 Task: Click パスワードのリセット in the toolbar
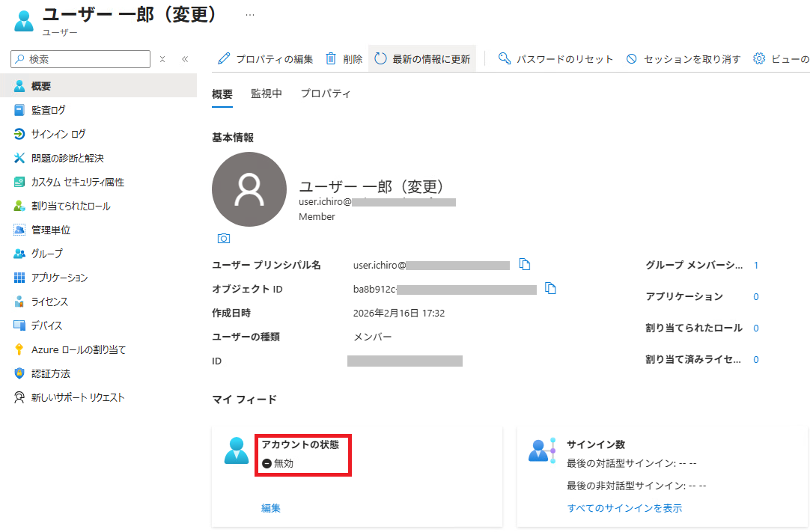(x=556, y=59)
